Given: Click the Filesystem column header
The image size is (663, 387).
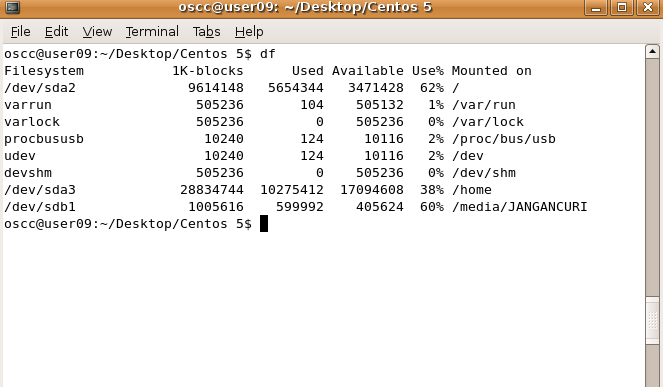Looking at the screenshot, I should click(44, 71).
